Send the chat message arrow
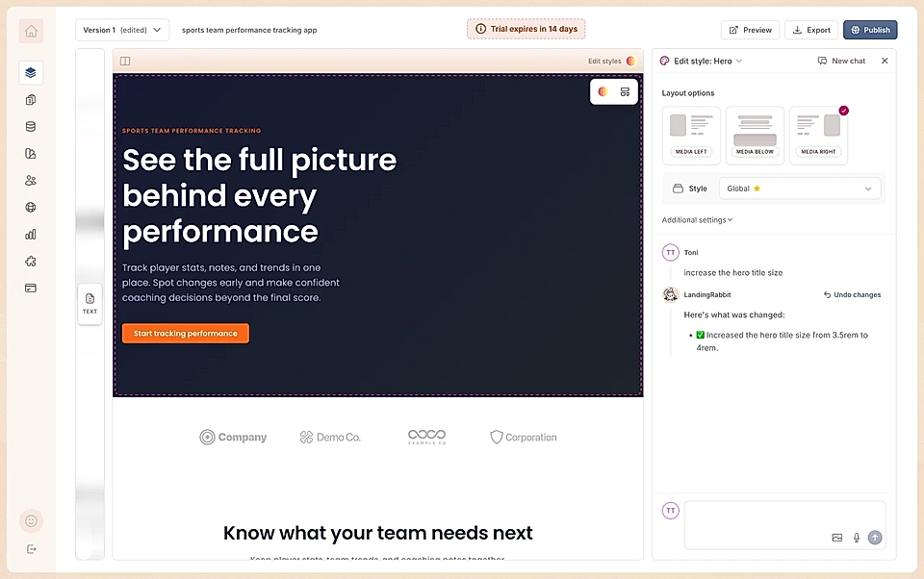 (875, 538)
